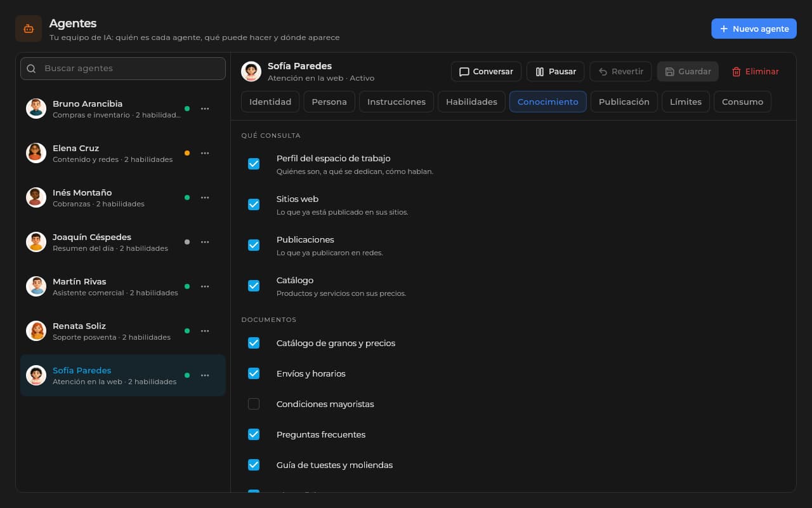The image size is (812, 508).
Task: Uncheck the Sitios web checkbox
Action: [254, 204]
